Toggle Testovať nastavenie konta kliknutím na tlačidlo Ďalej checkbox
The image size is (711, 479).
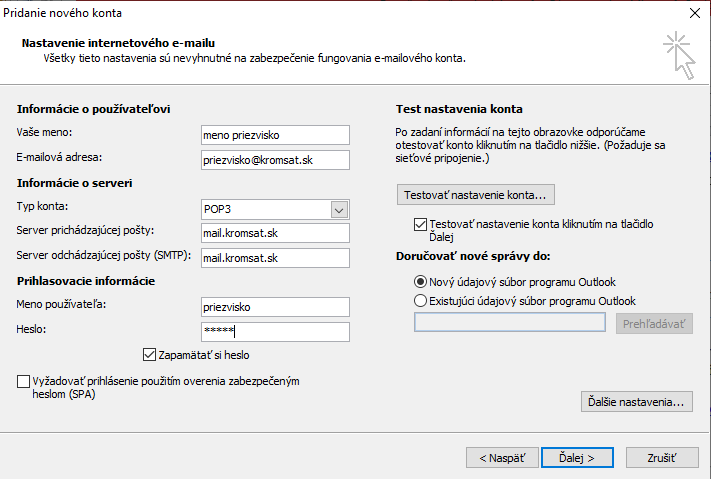click(420, 224)
